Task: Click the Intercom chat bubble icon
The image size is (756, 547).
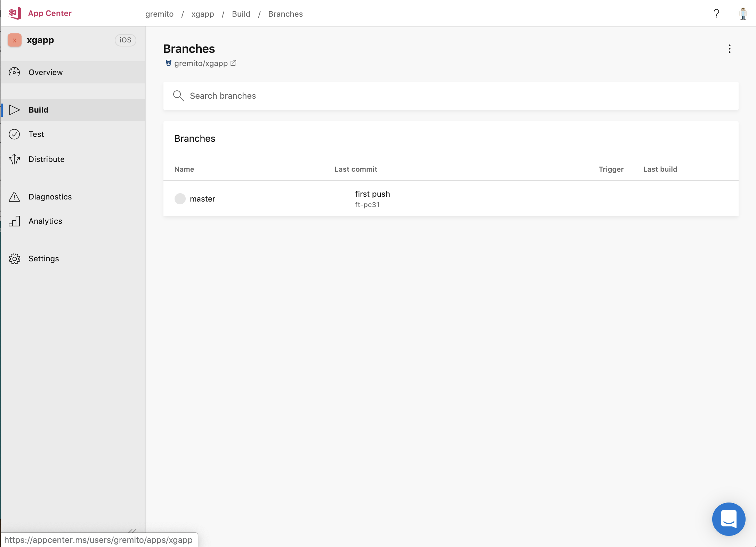Action: tap(729, 519)
